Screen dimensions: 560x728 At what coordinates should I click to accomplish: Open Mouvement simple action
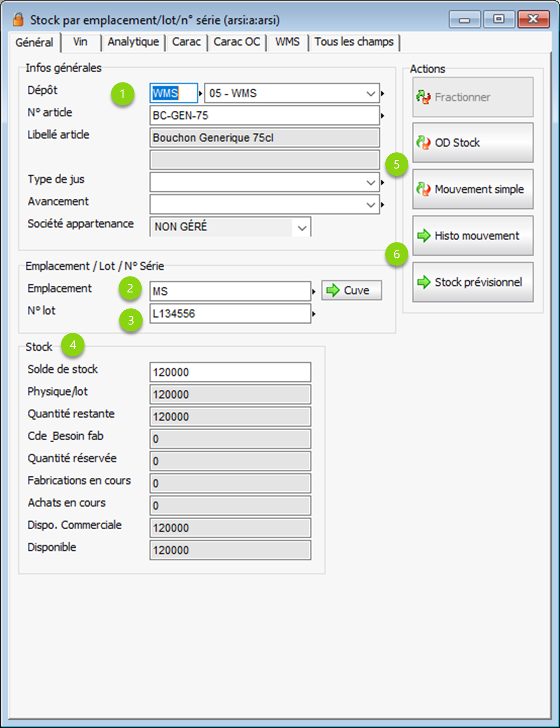tap(473, 189)
